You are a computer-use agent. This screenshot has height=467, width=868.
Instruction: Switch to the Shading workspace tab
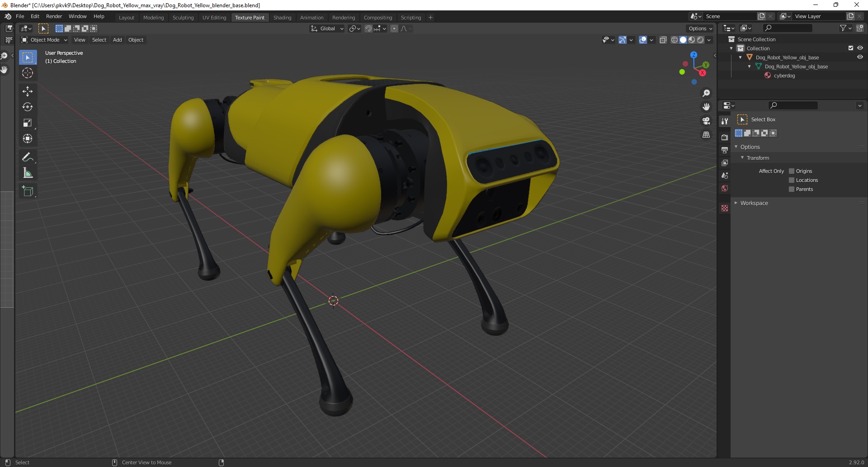[282, 18]
